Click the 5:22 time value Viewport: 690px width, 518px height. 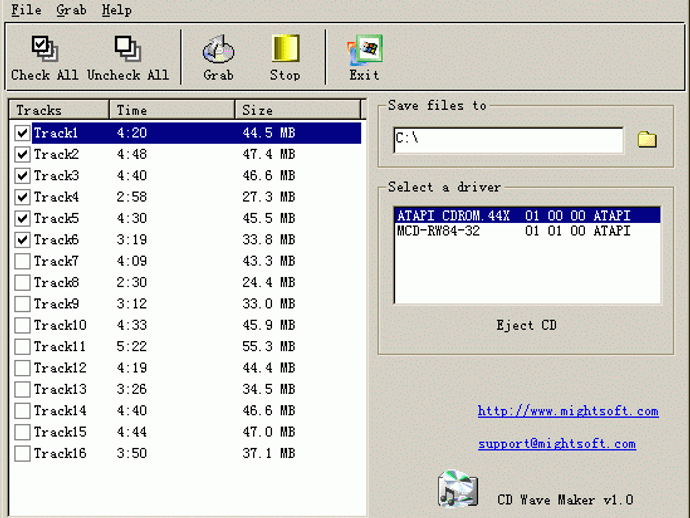tap(132, 347)
